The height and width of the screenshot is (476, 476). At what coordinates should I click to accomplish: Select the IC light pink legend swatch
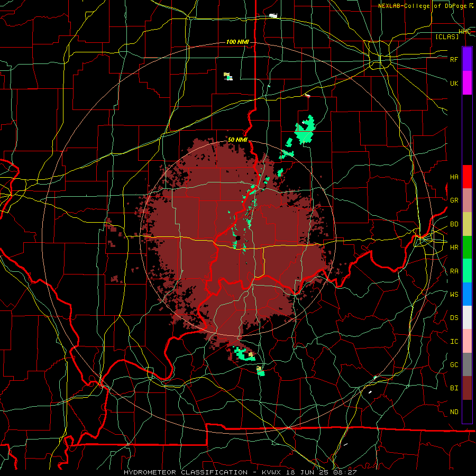click(467, 341)
